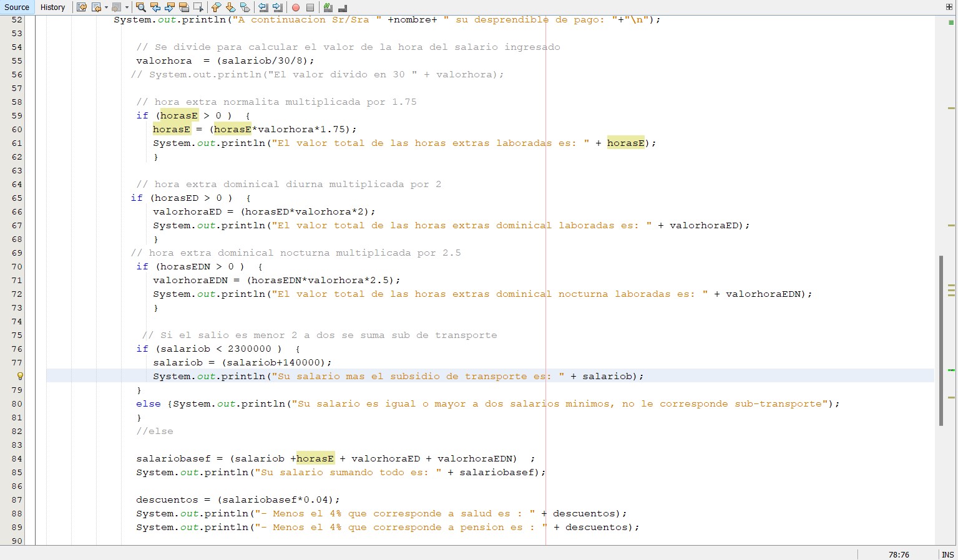Click the vertical scrollbar thumb
This screenshot has width=958, height=560.
(941, 340)
